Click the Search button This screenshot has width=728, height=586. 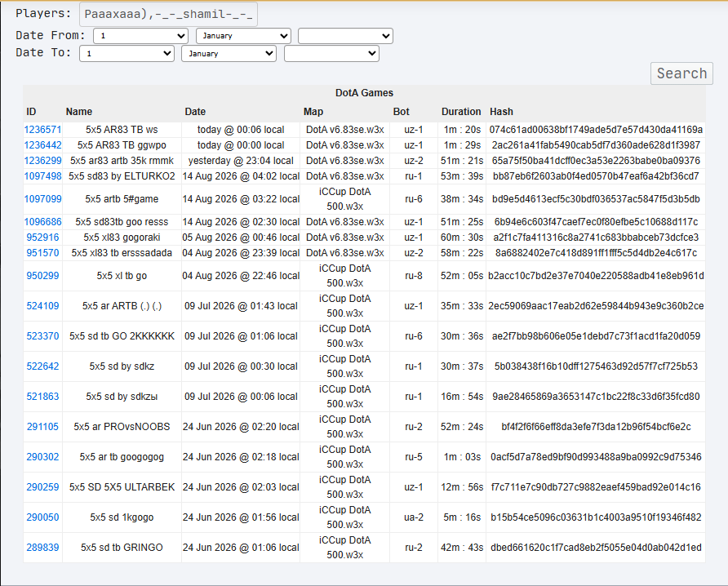point(681,73)
